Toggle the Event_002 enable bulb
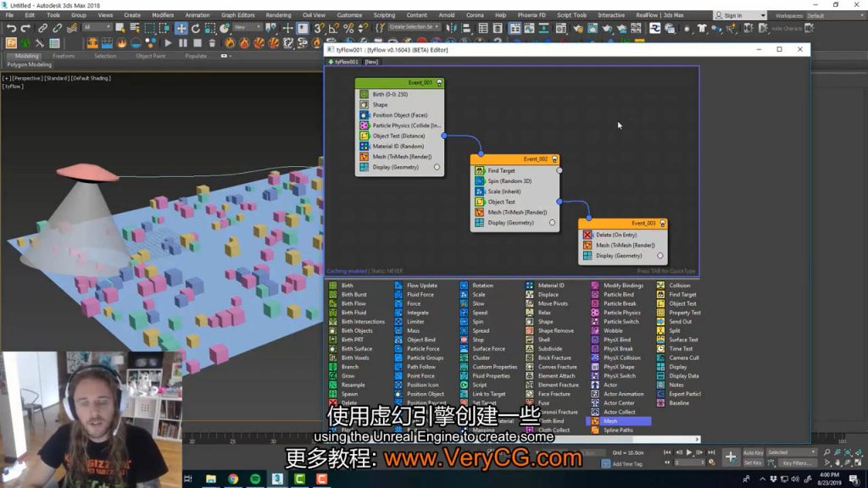The height and width of the screenshot is (488, 868). pos(554,159)
